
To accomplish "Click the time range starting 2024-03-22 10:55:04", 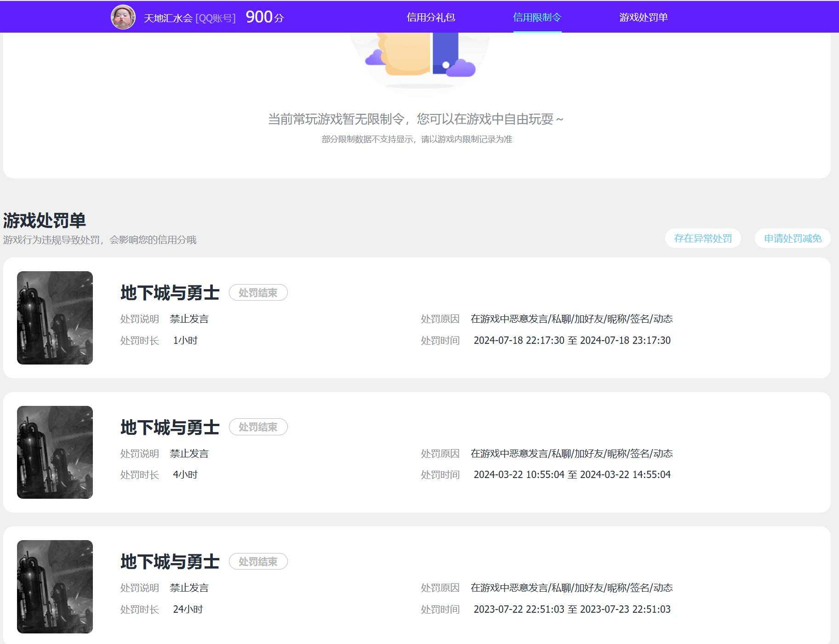I will 572,474.
